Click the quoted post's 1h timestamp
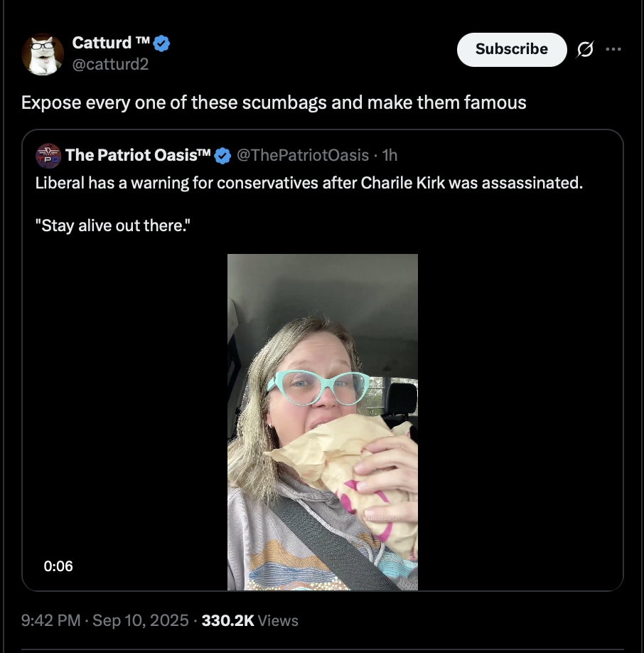This screenshot has width=644, height=653. (390, 155)
